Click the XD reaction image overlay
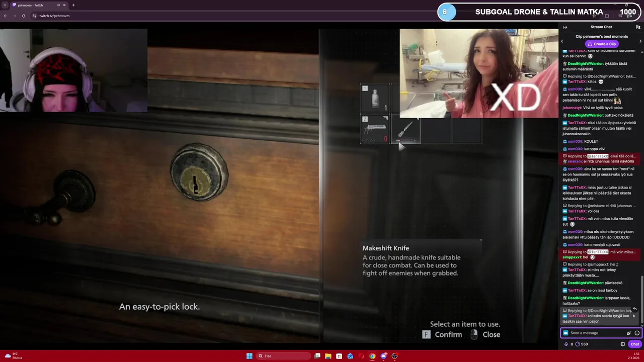 (479, 73)
